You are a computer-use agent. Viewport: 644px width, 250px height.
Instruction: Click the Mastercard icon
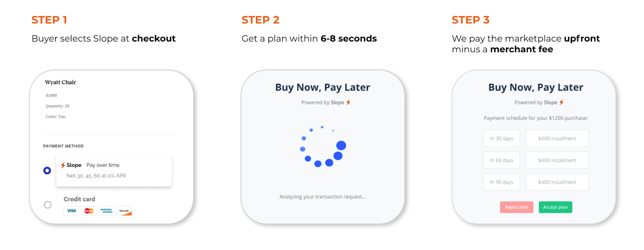[89, 211]
